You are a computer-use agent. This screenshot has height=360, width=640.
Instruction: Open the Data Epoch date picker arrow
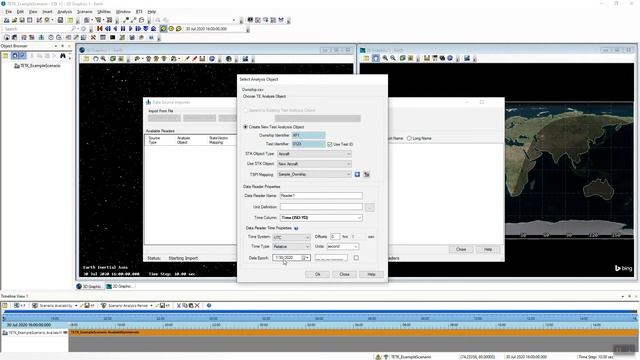[307, 258]
